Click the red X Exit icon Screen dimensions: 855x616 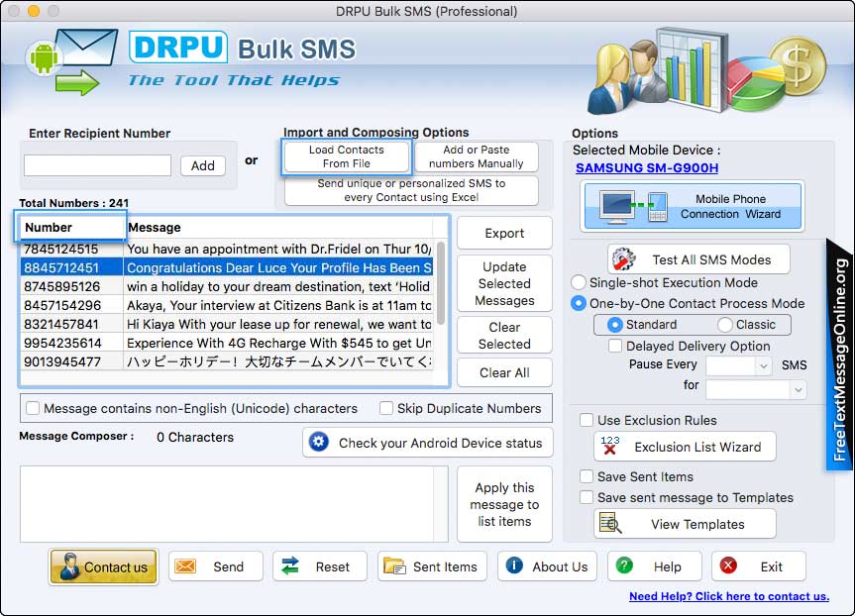728,565
